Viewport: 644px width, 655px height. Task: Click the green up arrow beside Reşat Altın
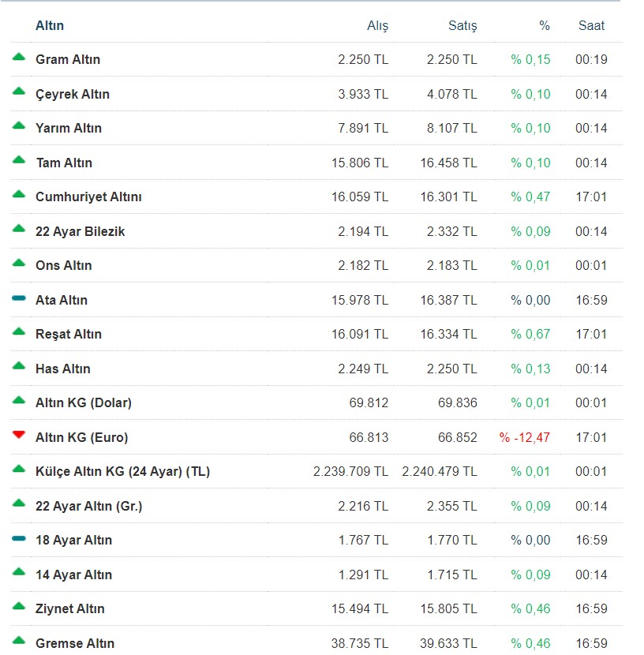coord(19,332)
